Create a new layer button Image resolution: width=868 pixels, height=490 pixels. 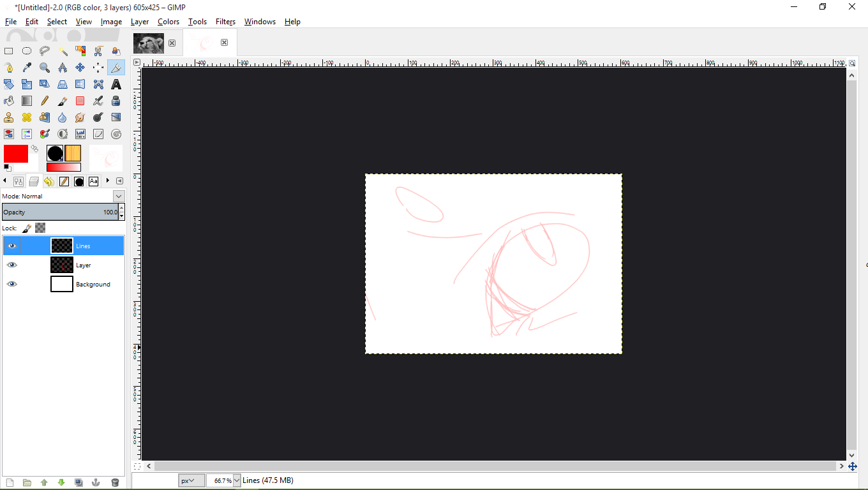[9, 482]
